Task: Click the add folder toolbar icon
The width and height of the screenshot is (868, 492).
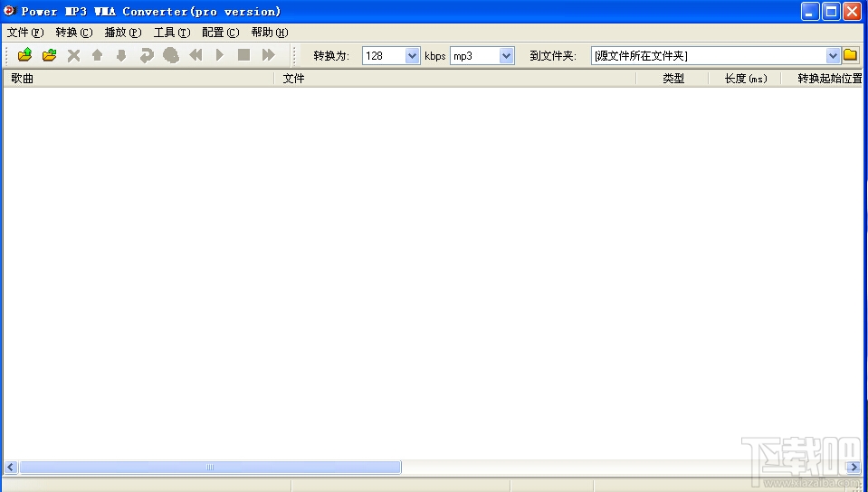Action: click(49, 55)
